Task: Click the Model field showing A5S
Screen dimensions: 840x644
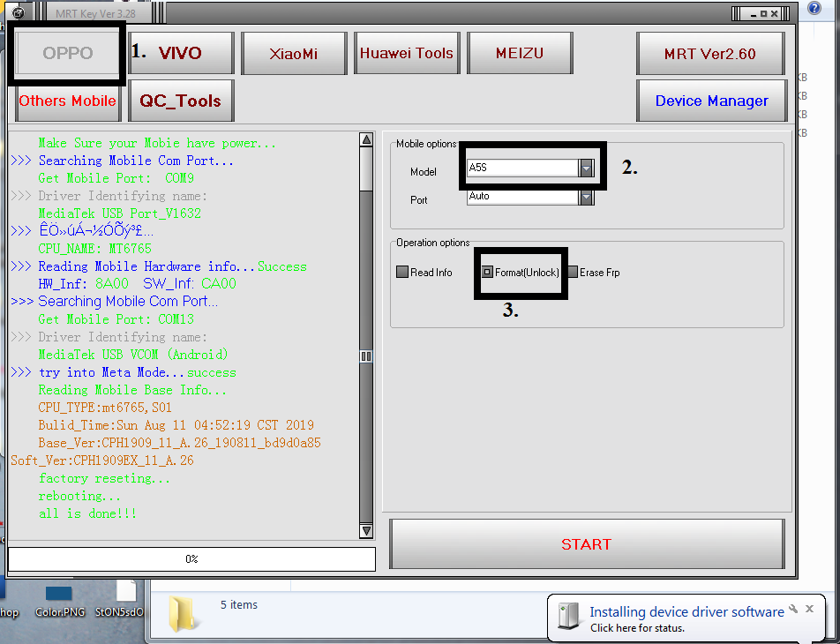Action: coord(522,168)
